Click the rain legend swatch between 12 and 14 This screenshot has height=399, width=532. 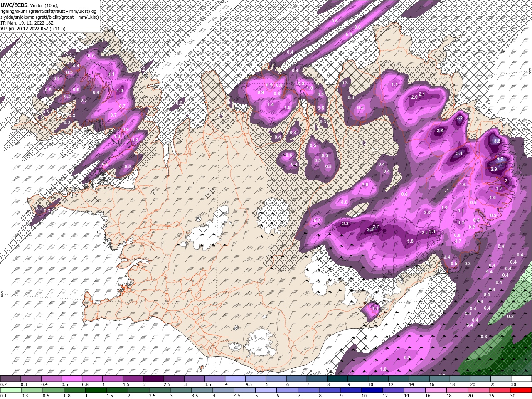pyautogui.click(x=393, y=390)
